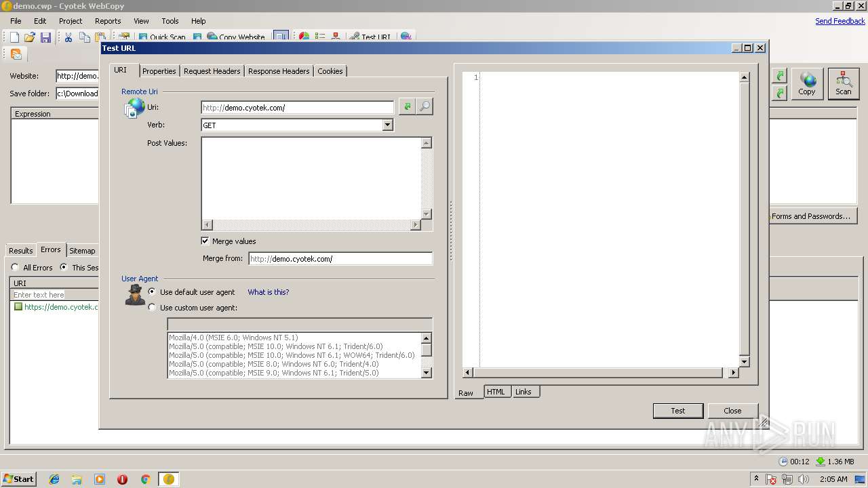Viewport: 868px width, 488px height.
Task: Click the RSS news feed toolbar icon
Action: click(x=16, y=54)
